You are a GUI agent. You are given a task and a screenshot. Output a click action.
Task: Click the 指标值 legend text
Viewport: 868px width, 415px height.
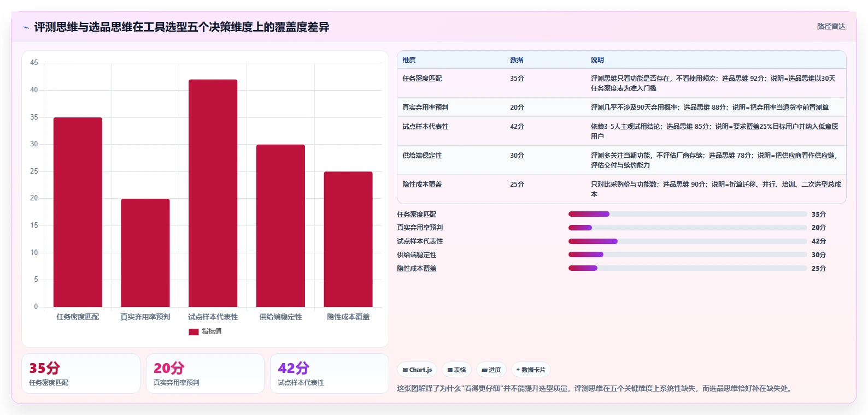click(x=212, y=331)
